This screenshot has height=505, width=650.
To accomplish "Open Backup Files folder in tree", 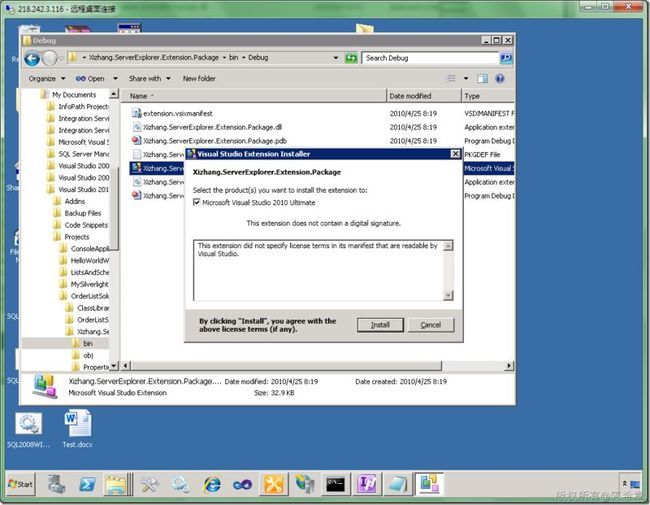I will 82,213.
